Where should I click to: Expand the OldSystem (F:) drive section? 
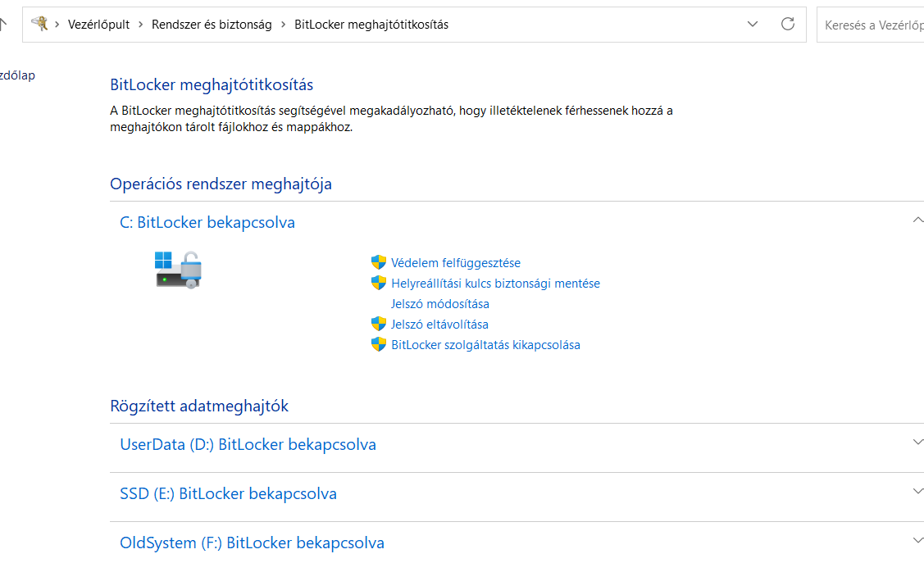pos(917,540)
